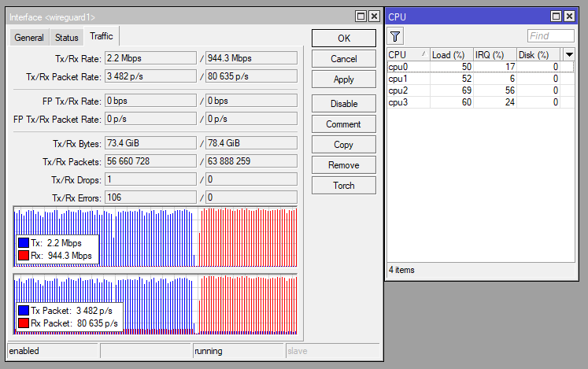Click the Tx Bytes field 73.4 GiB

(150, 143)
